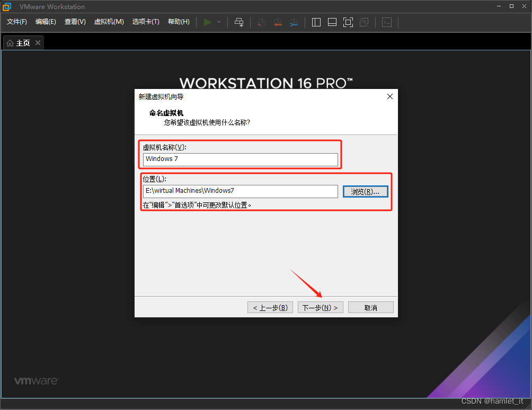Image resolution: width=532 pixels, height=410 pixels.
Task: Click the virtual machine name field
Action: 240,159
